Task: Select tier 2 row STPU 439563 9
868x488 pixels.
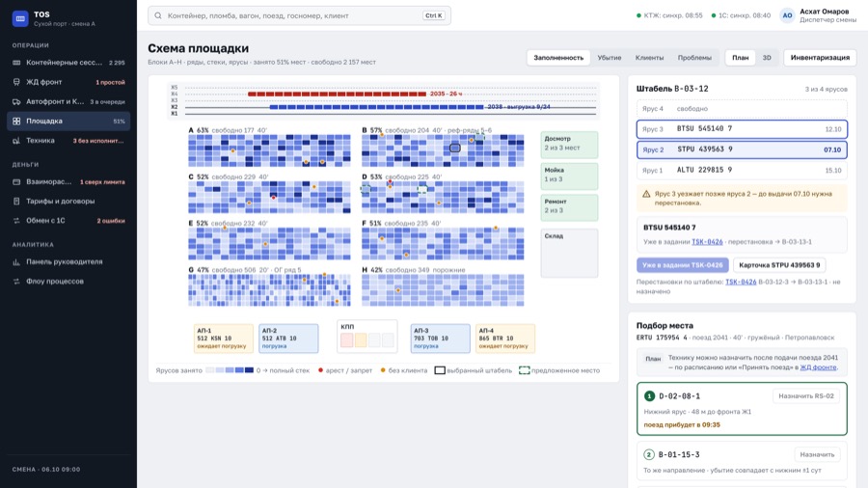Action: (742, 149)
